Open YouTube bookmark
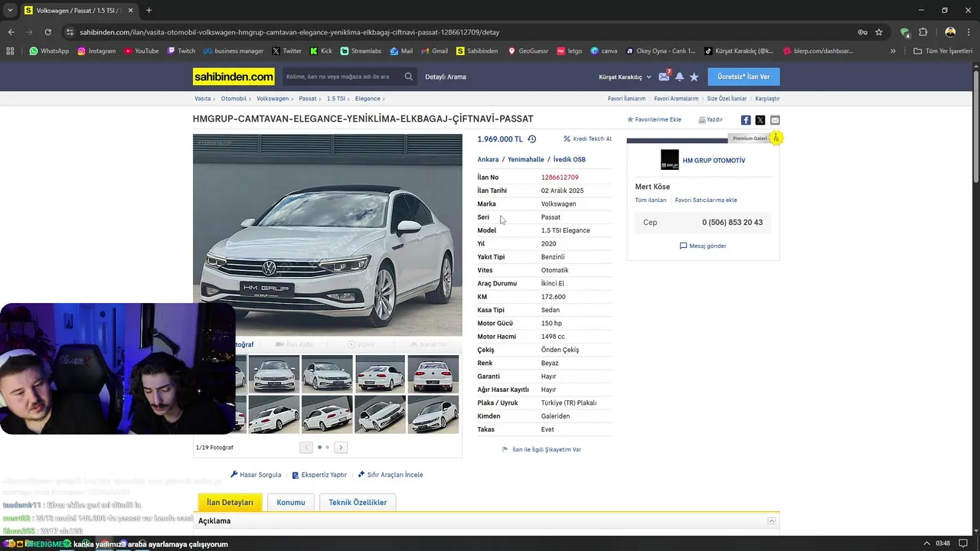This screenshot has height=551, width=980. 142,51
